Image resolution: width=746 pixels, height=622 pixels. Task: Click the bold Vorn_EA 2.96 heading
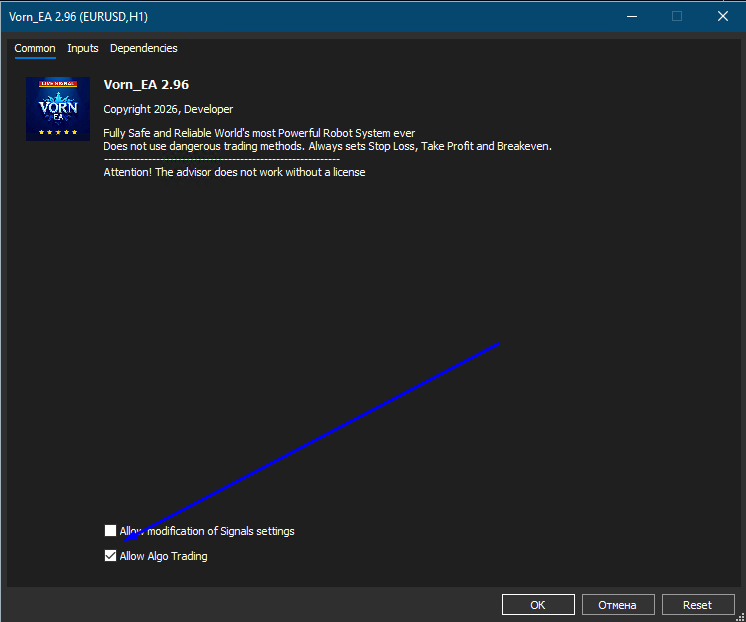[146, 85]
